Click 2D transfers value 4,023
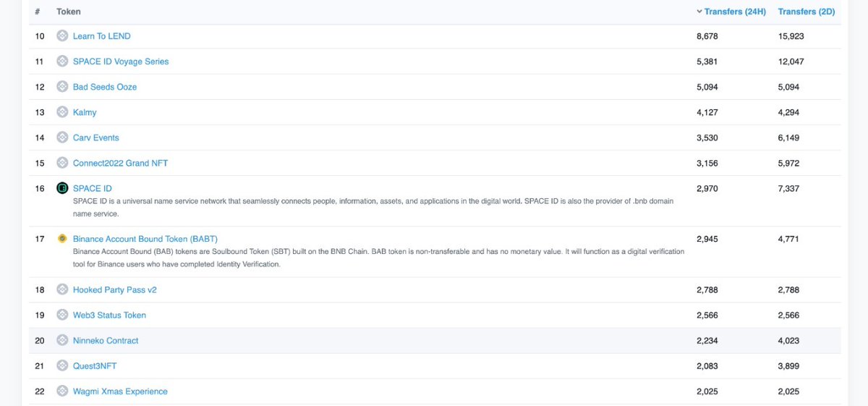The height and width of the screenshot is (406, 868). 789,340
